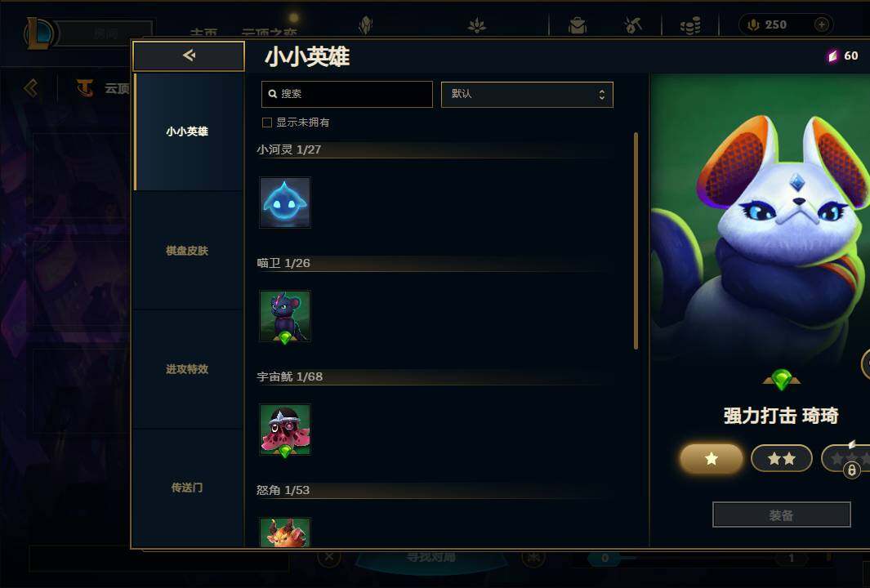870x588 pixels.
Task: Select the two-star level button
Action: click(781, 459)
